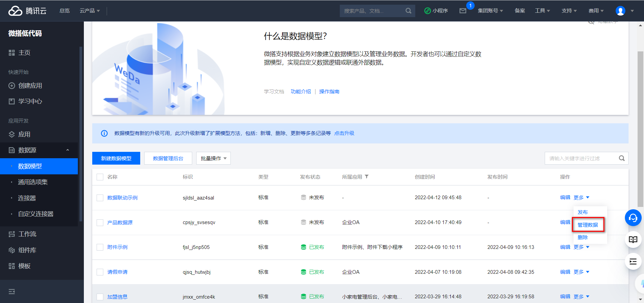This screenshot has height=303, width=644.
Task: Click the 数据管理后台 button
Action: pyautogui.click(x=168, y=158)
